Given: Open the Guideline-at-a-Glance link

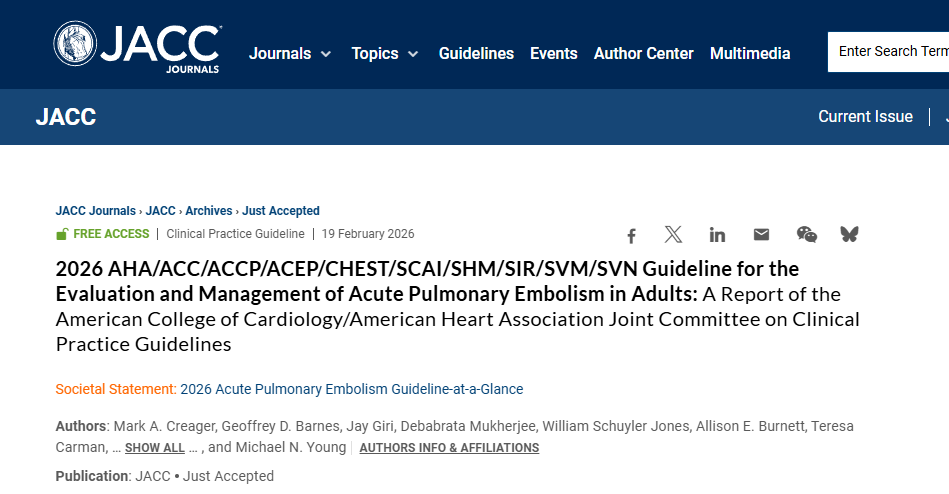Looking at the screenshot, I should [x=352, y=389].
